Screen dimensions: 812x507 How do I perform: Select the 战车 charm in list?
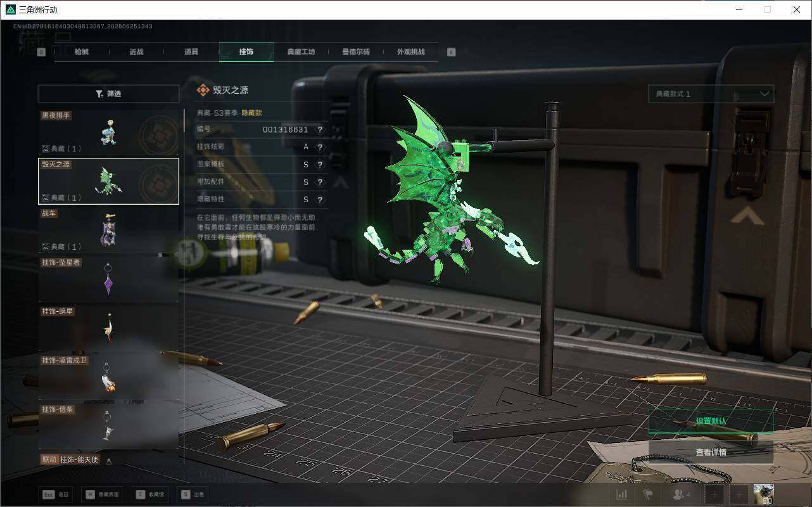click(108, 229)
